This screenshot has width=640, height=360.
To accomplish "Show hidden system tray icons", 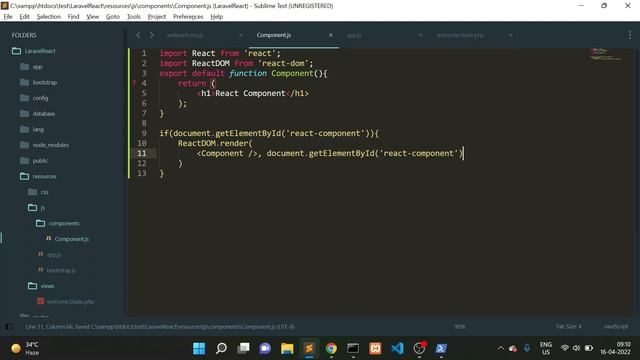I will (500, 348).
